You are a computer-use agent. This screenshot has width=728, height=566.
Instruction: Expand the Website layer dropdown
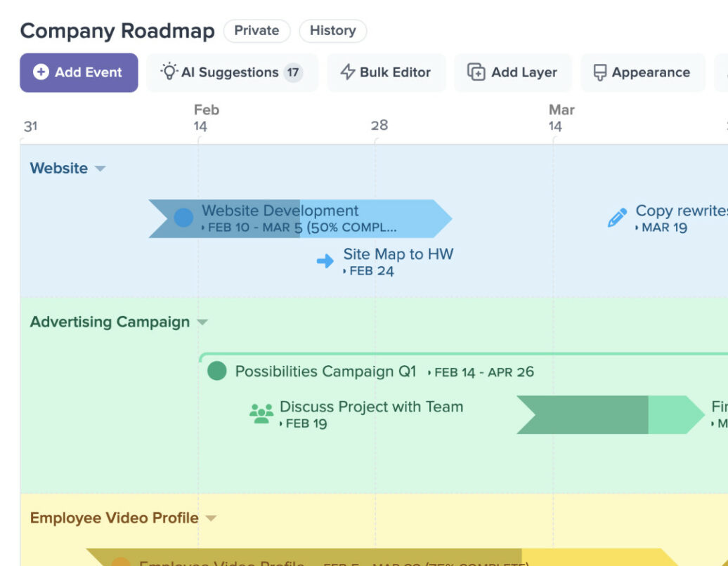pyautogui.click(x=100, y=169)
